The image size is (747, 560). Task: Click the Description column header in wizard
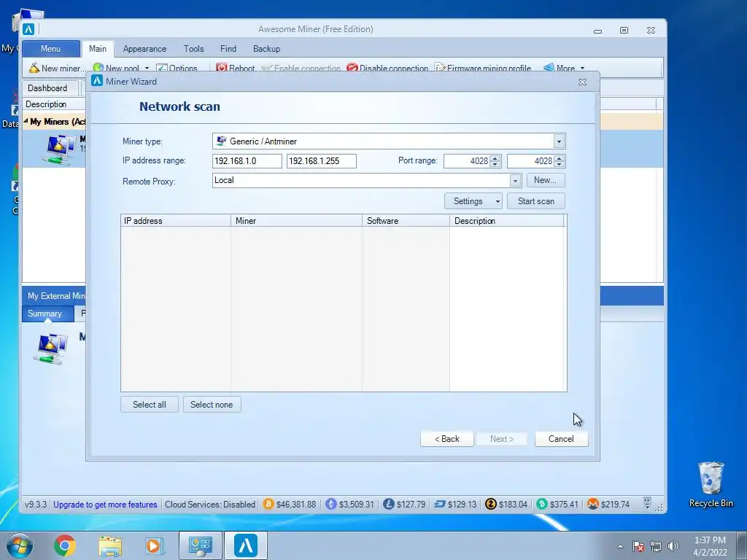point(506,220)
